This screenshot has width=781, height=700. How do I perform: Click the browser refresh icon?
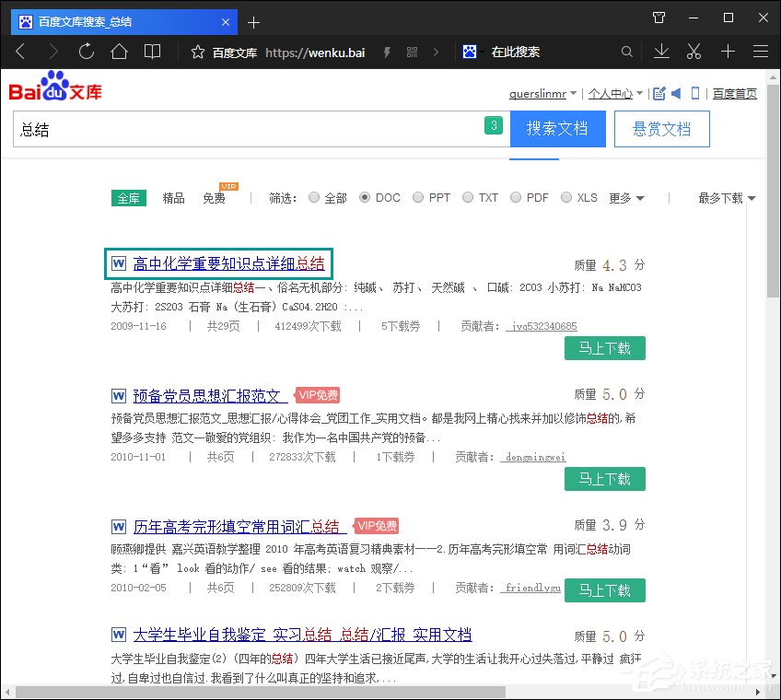click(x=86, y=52)
